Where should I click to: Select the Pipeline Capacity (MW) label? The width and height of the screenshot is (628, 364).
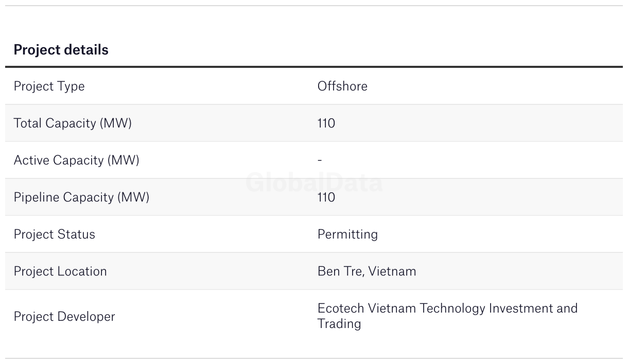pyautogui.click(x=81, y=197)
